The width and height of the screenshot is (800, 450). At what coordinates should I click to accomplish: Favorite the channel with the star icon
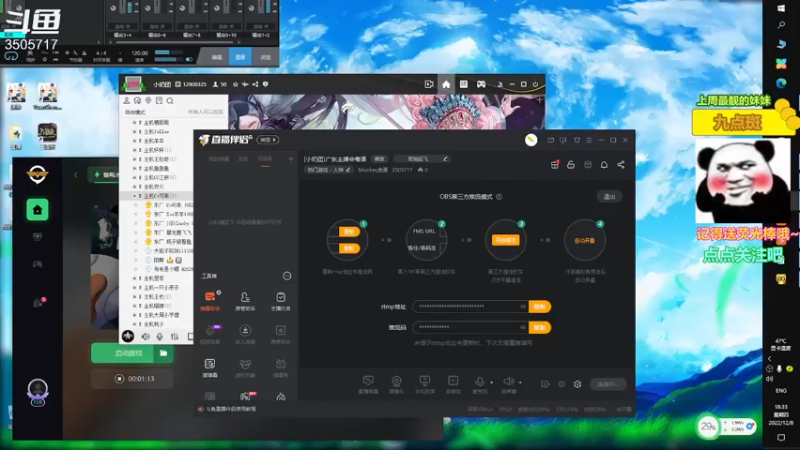click(235, 84)
